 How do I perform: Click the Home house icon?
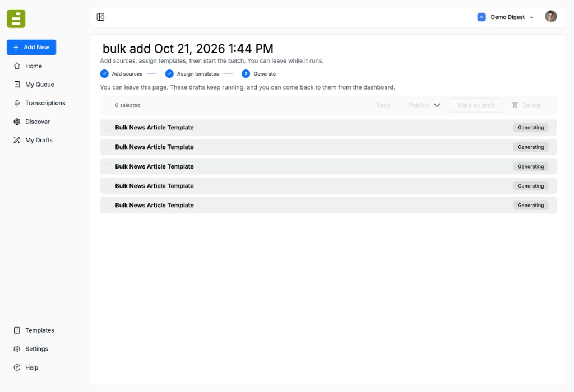click(17, 66)
